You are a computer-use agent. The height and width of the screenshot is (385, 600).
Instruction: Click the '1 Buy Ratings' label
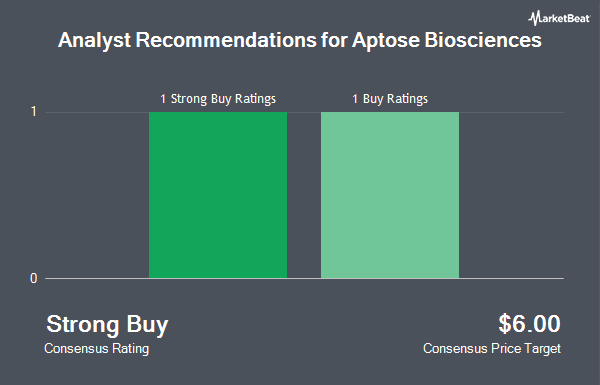click(x=390, y=99)
